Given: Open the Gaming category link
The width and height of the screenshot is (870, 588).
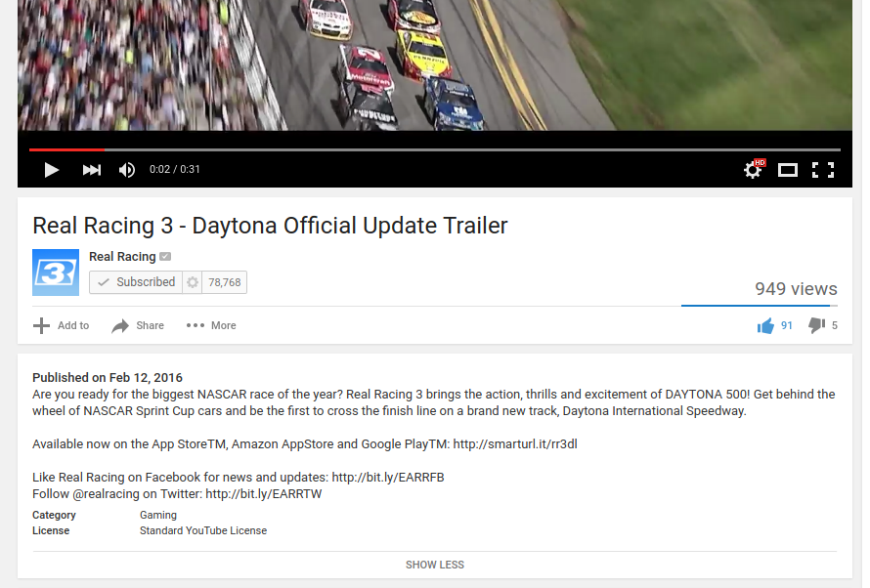Looking at the screenshot, I should (158, 515).
